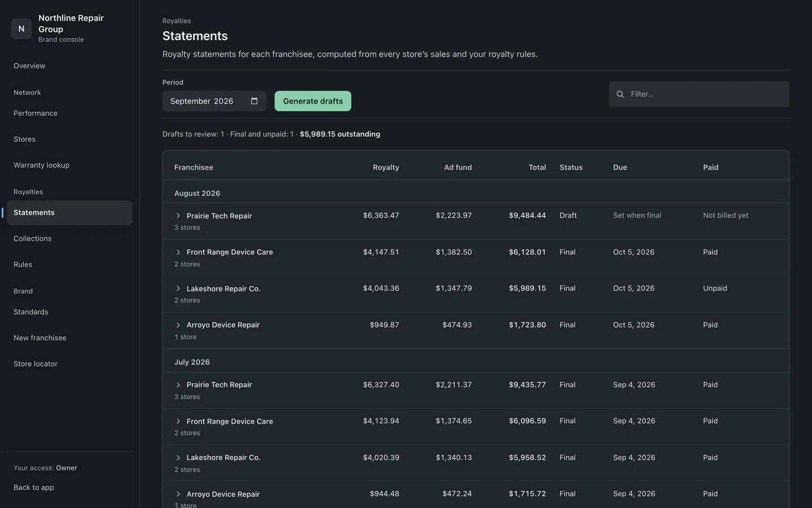This screenshot has height=508, width=812.
Task: Click the Status column header
Action: coord(571,168)
